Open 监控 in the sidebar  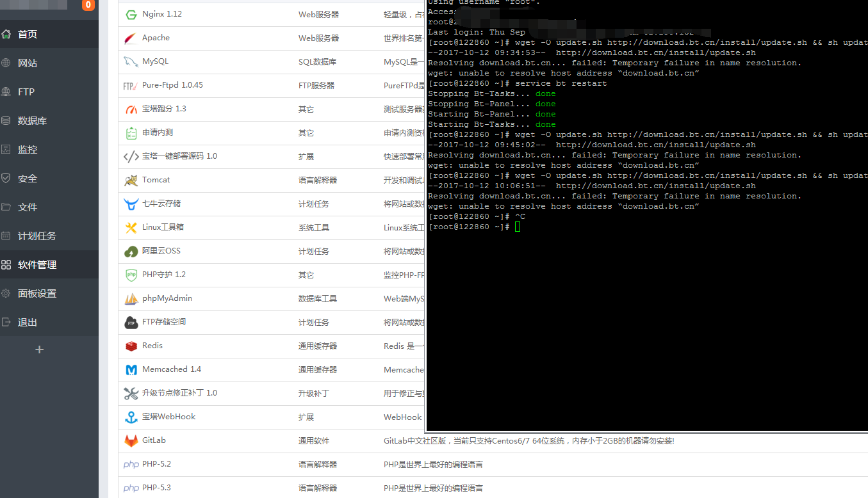pyautogui.click(x=49, y=149)
